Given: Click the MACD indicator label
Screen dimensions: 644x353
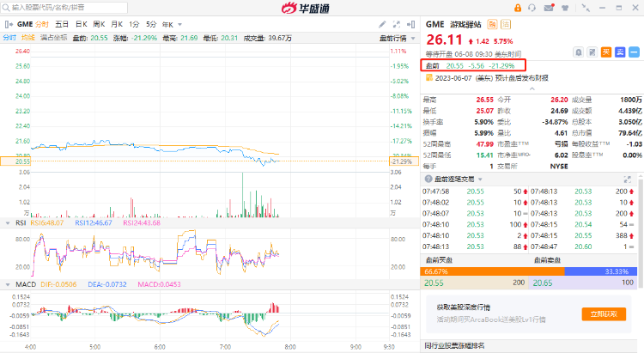Looking at the screenshot, I should (x=26, y=284).
